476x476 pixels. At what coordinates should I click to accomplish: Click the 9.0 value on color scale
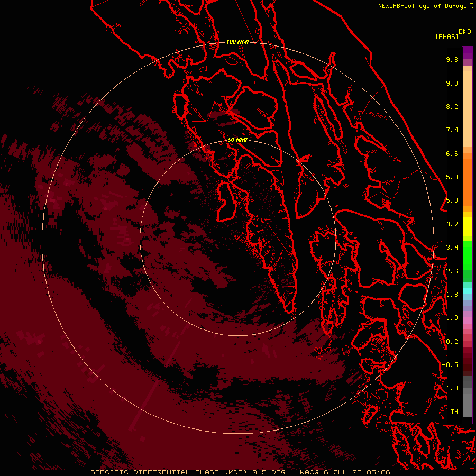click(452, 83)
